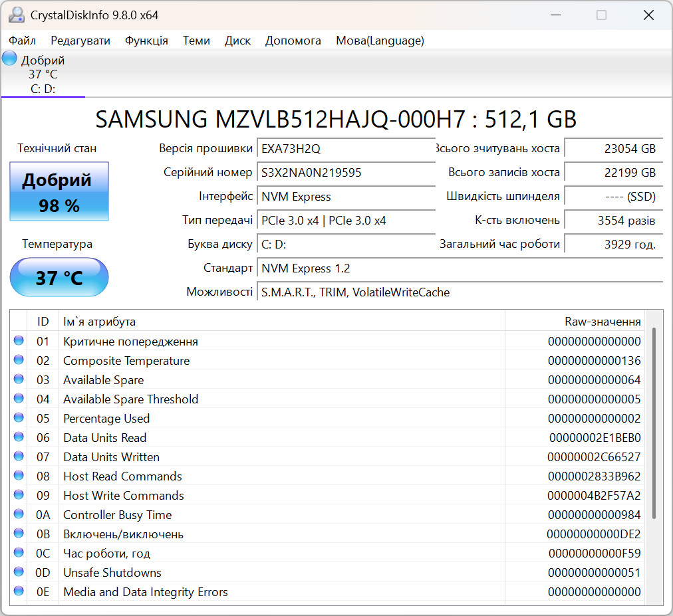Click status dot for Data Units Written row
This screenshot has width=673, height=616.
[x=19, y=457]
